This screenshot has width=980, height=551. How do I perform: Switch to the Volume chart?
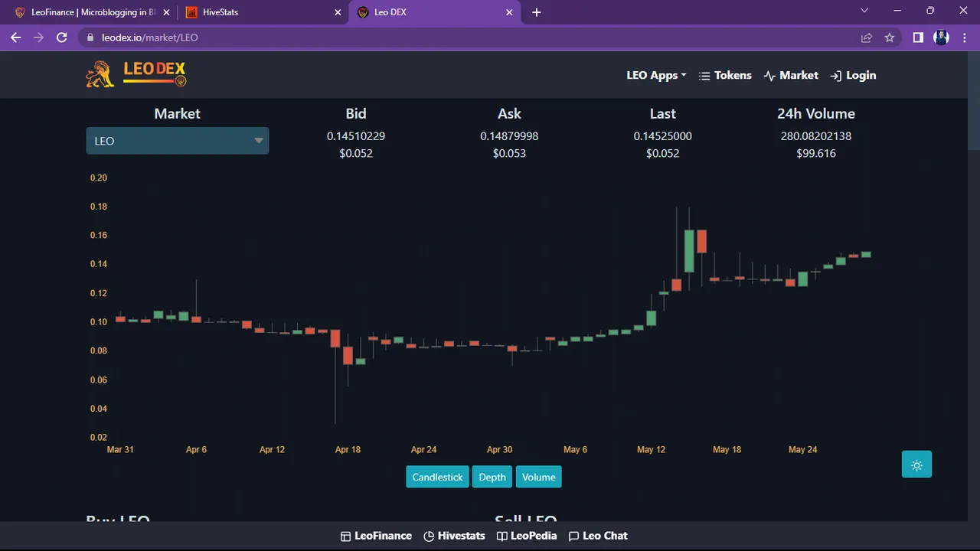(539, 477)
